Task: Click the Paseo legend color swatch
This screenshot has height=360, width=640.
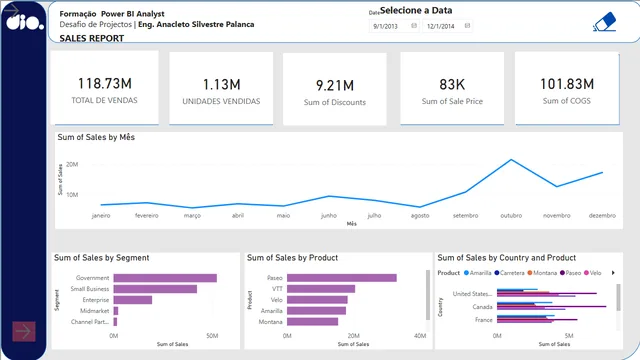Action: click(x=562, y=273)
